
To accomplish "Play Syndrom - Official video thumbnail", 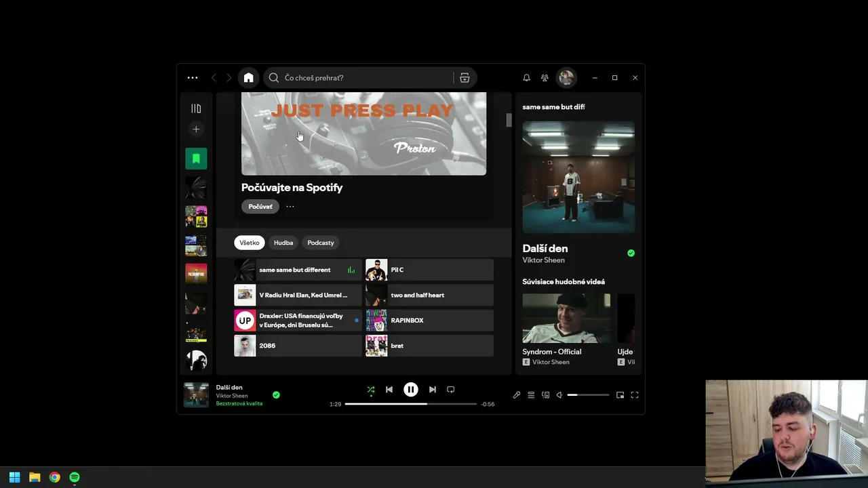I will (x=566, y=319).
